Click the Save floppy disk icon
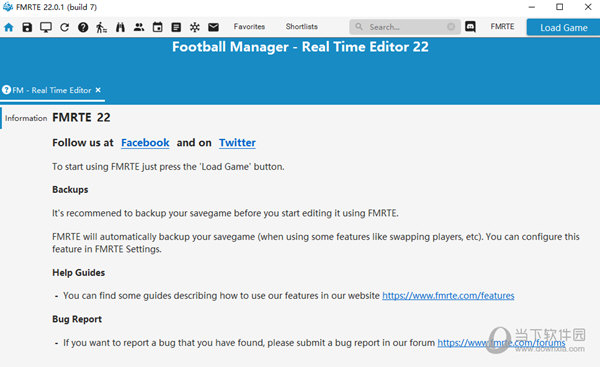Screen dimensions: 600x367 (x=27, y=27)
